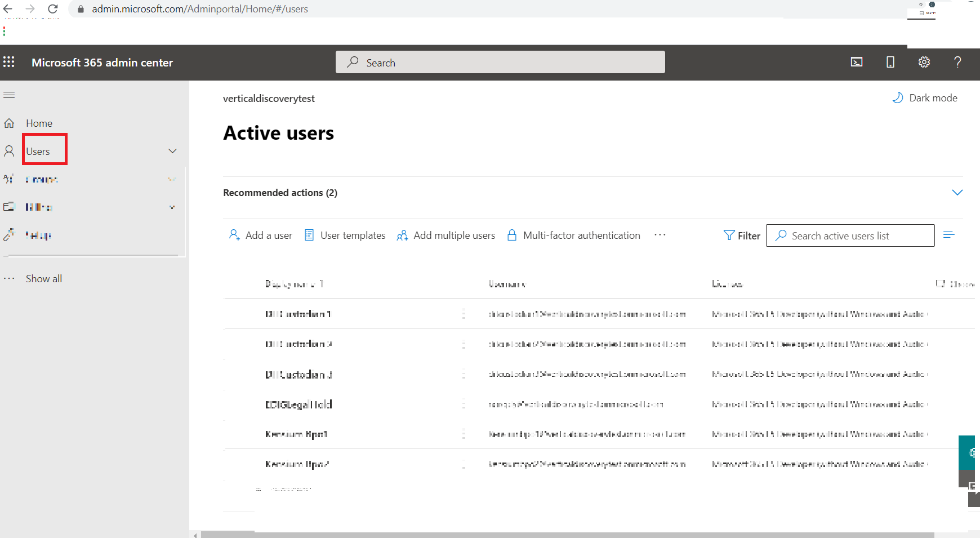Click the horizontal scrollbar at the bottom
Image resolution: width=980 pixels, height=538 pixels.
pos(567,535)
